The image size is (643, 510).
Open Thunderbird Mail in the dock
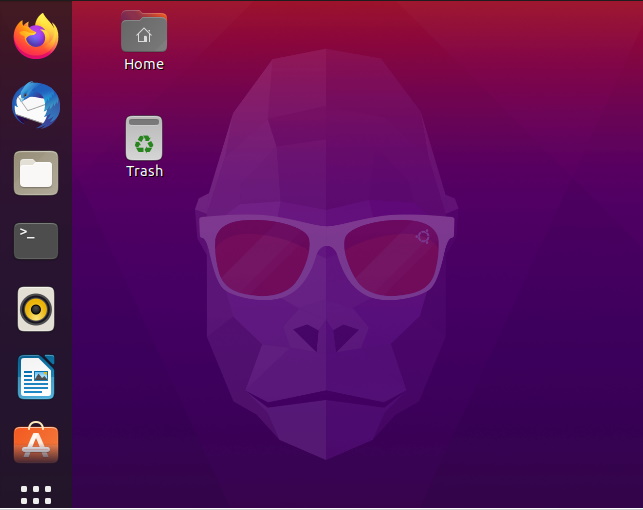pyautogui.click(x=36, y=105)
